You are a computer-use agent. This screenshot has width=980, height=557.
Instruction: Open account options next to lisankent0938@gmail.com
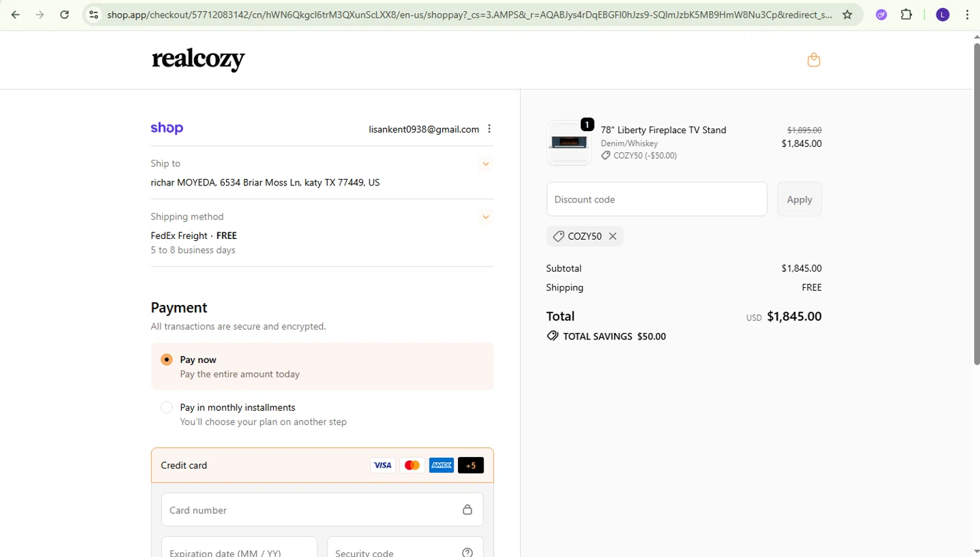pos(489,129)
